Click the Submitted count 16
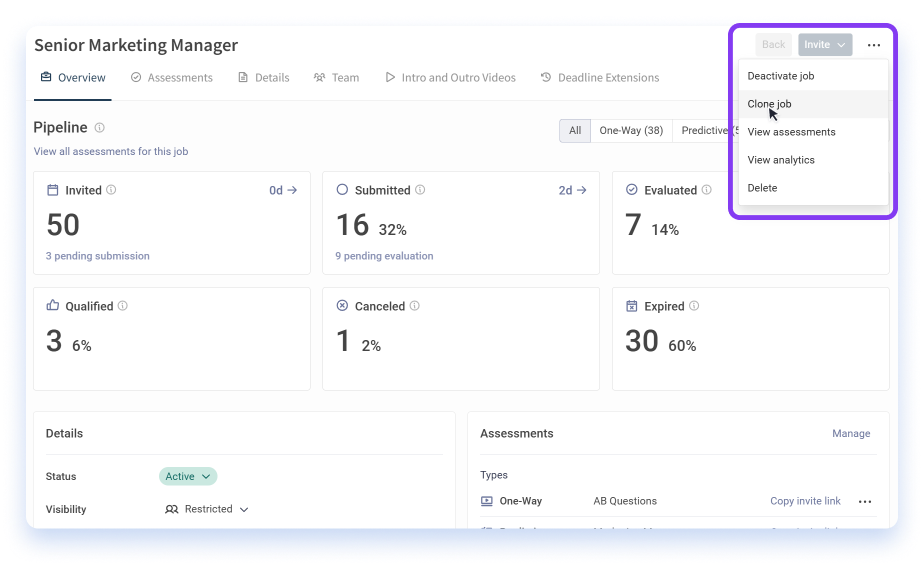Viewport: 924px width, 563px height. pyautogui.click(x=352, y=225)
